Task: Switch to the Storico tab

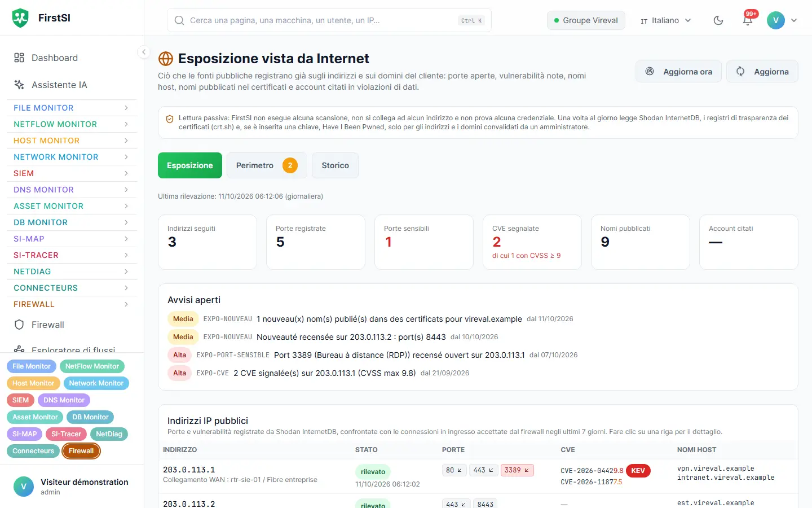Action: click(335, 165)
